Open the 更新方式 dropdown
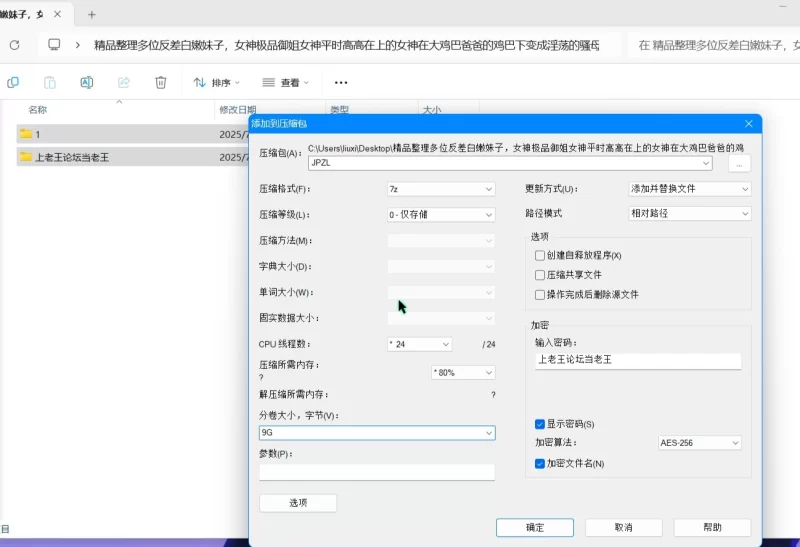The width and height of the screenshot is (800, 547). point(690,189)
